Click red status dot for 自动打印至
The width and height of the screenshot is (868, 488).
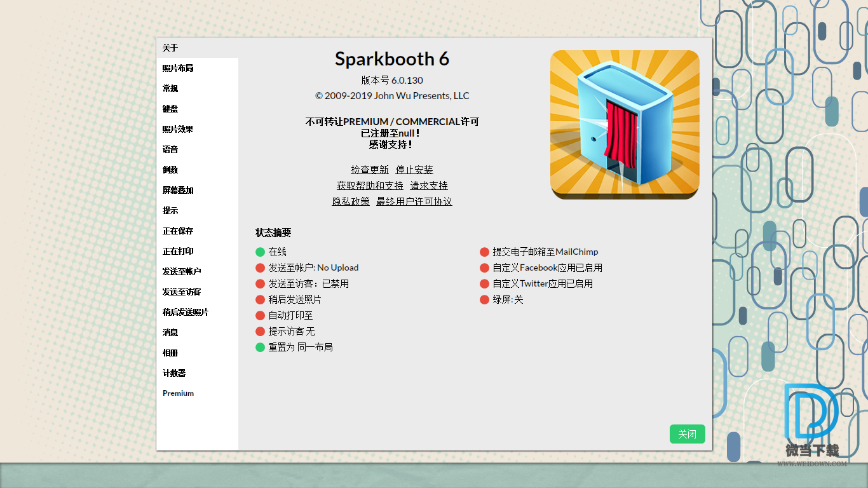260,316
